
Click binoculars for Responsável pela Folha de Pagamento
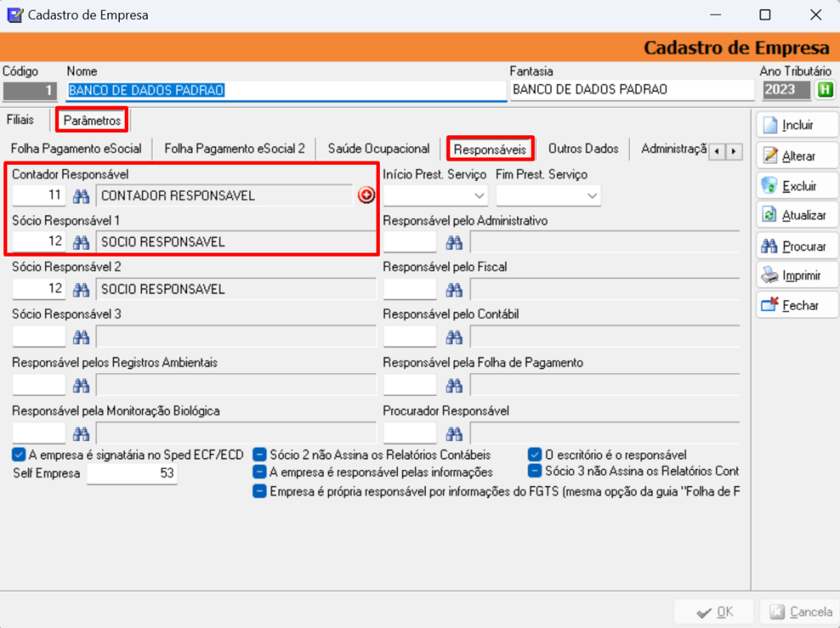(x=452, y=385)
